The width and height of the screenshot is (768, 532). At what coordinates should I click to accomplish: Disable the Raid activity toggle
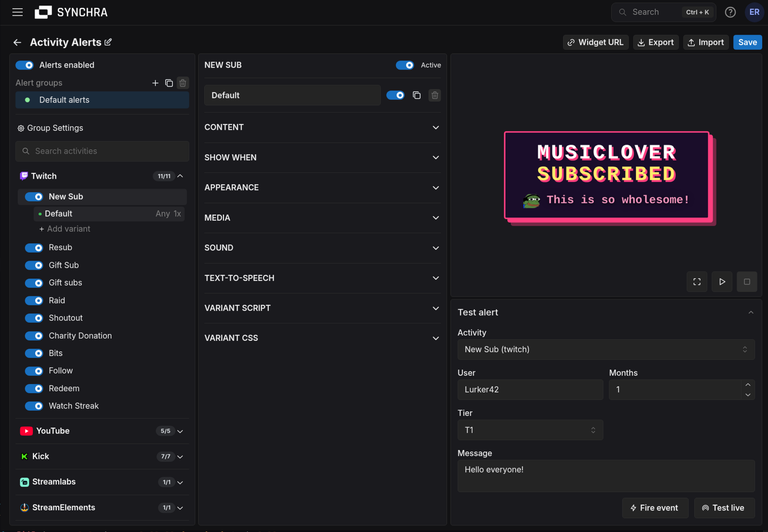click(34, 301)
